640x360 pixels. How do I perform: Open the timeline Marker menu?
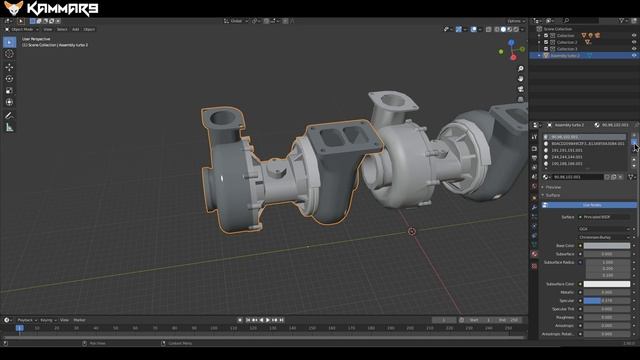click(x=79, y=320)
